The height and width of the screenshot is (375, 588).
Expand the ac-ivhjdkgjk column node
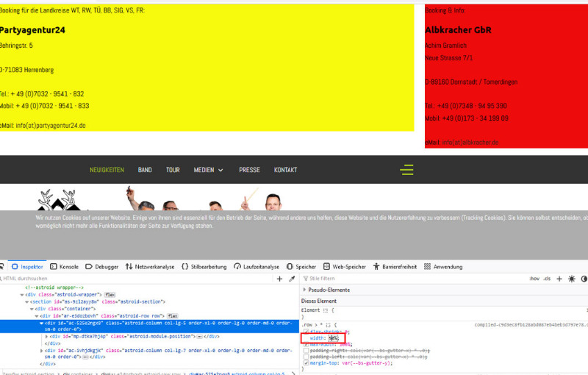click(x=42, y=351)
